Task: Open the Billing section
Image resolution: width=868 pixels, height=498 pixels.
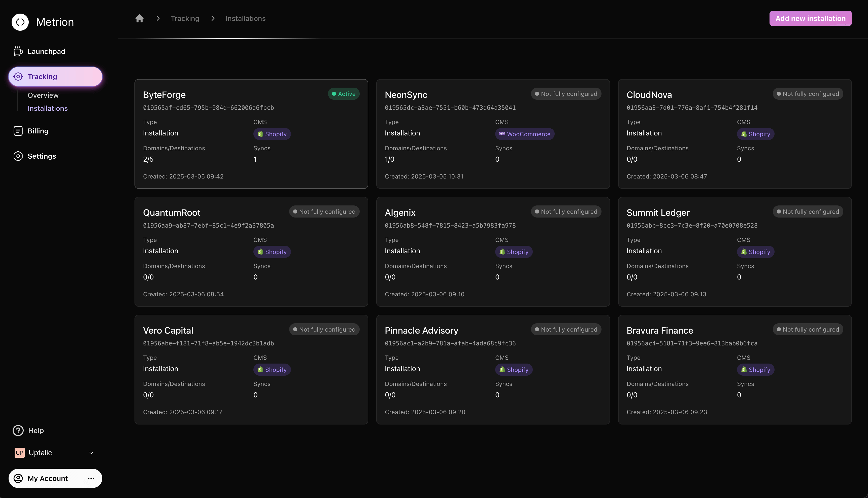Action: coord(38,131)
